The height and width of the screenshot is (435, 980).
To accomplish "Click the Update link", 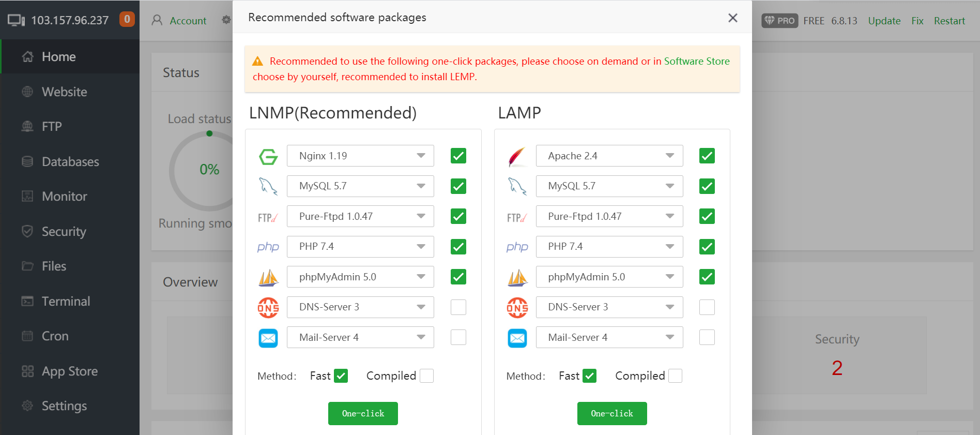I will coord(884,21).
